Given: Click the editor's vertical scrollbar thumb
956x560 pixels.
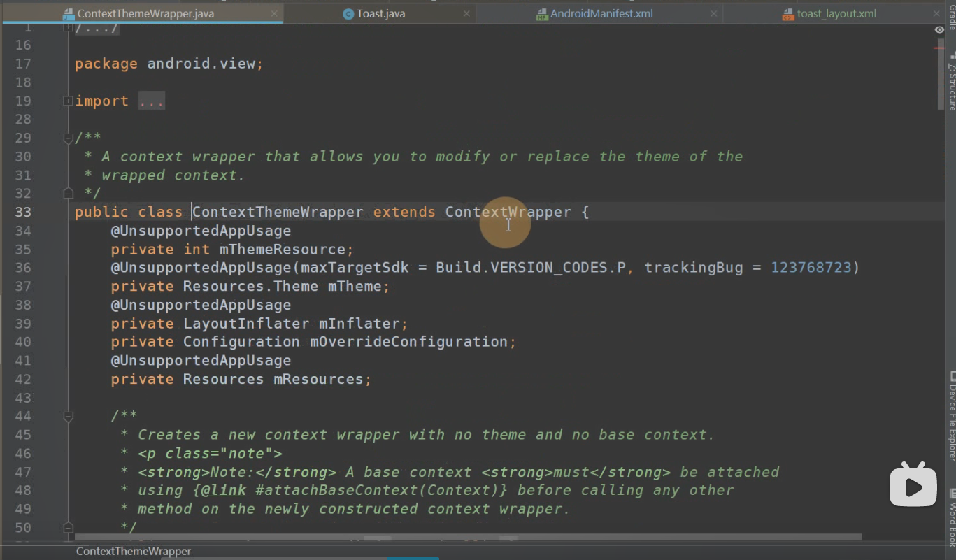Looking at the screenshot, I should point(940,76).
